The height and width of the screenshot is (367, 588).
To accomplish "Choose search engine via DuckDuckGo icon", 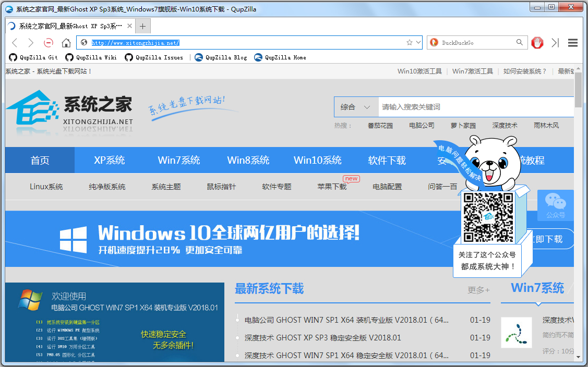I will click(434, 43).
